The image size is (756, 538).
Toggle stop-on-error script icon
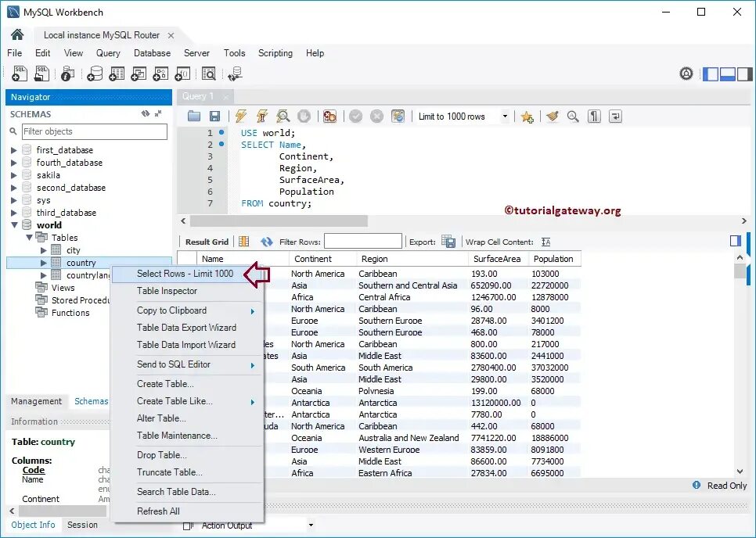[329, 116]
